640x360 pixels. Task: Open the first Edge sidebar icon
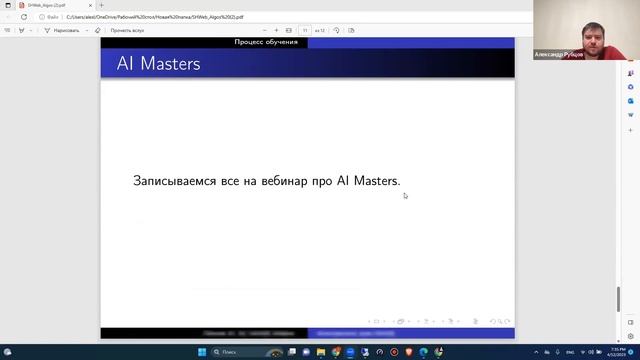[x=631, y=73]
